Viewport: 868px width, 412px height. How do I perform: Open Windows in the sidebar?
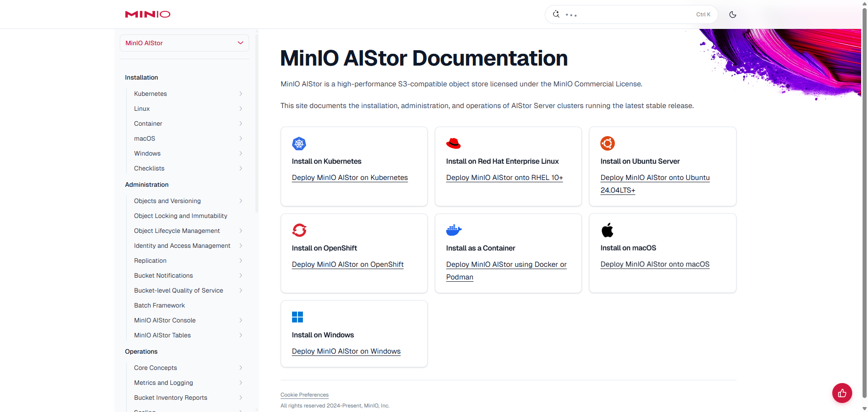tap(147, 153)
